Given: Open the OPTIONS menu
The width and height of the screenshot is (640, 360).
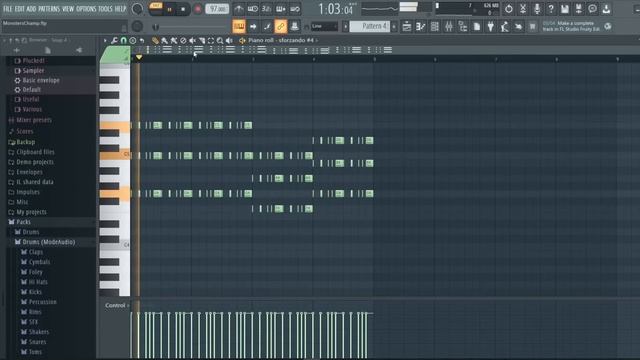Looking at the screenshot, I should pyautogui.click(x=86, y=9).
